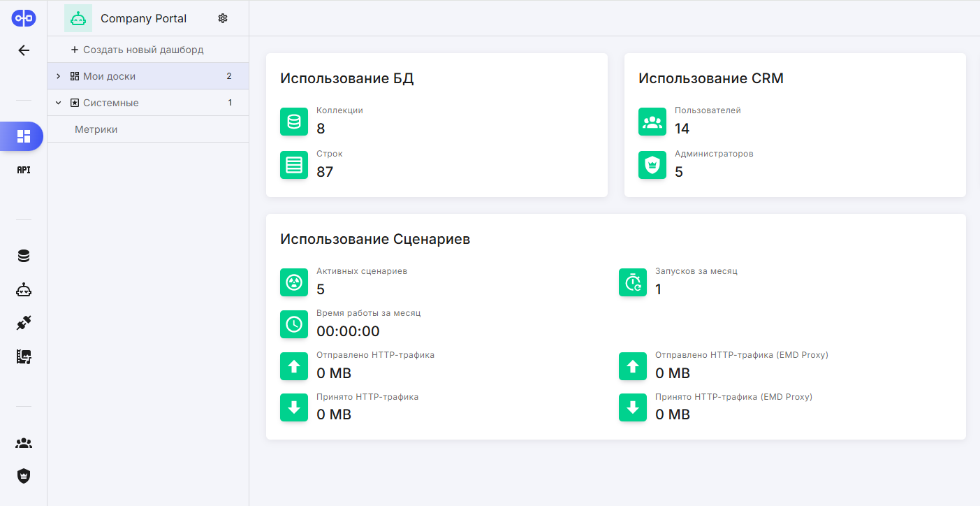Open the Company Portal settings gear
980x506 pixels.
click(x=223, y=17)
